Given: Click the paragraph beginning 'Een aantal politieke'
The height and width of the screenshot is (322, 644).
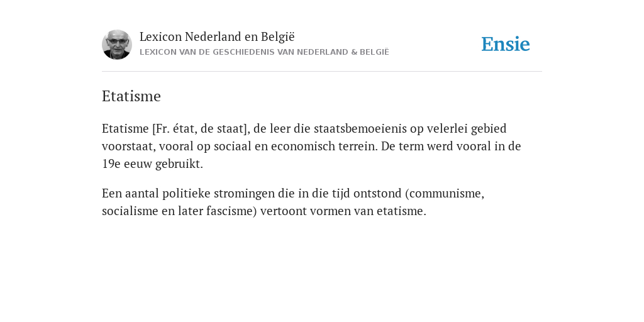Looking at the screenshot, I should [293, 202].
